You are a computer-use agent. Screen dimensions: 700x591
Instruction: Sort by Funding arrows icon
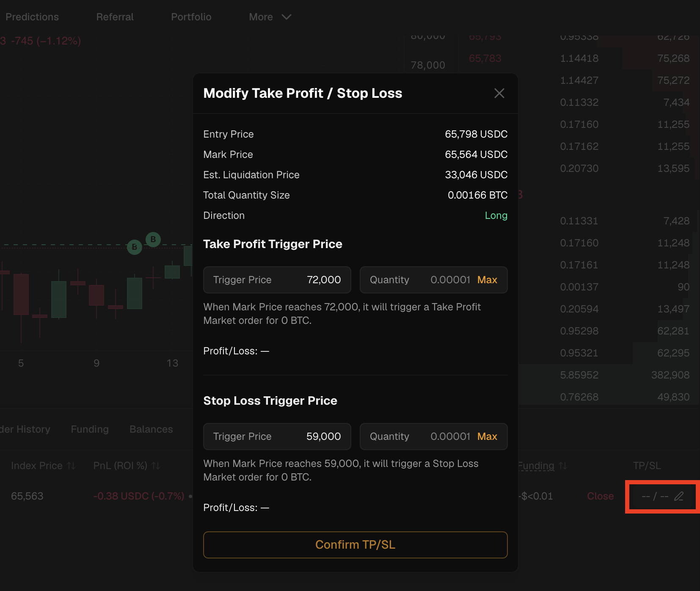click(x=563, y=466)
